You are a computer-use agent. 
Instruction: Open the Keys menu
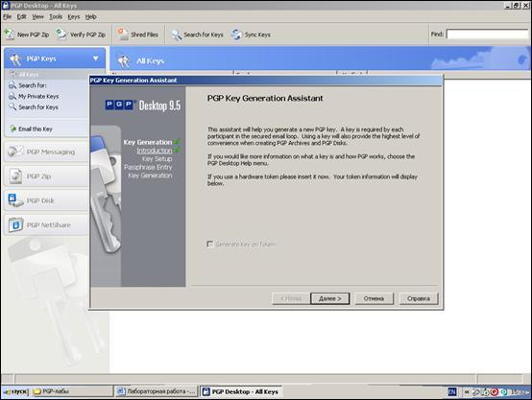pyautogui.click(x=74, y=16)
